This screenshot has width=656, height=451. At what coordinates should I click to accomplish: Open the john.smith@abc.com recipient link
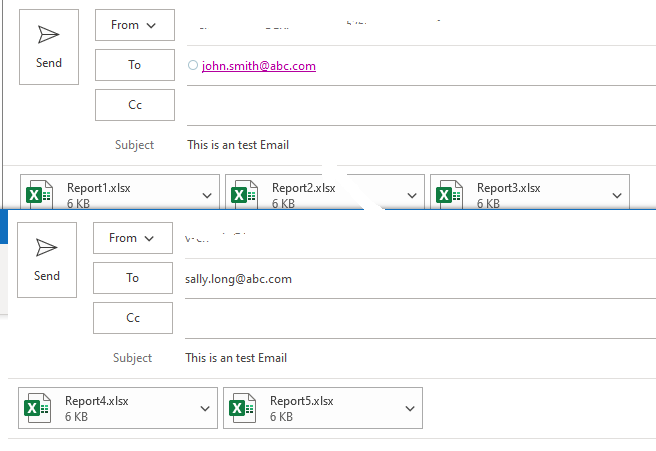[x=259, y=66]
